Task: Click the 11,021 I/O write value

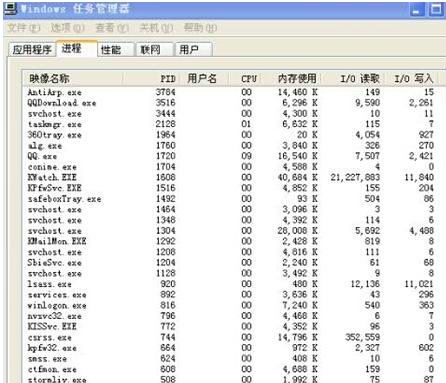Action: pos(419,284)
